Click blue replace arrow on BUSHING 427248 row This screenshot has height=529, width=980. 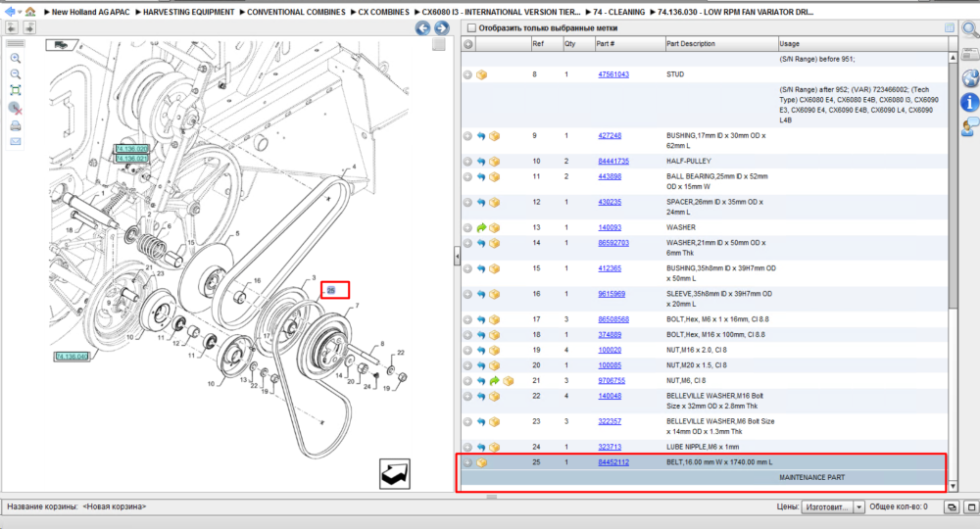click(481, 135)
